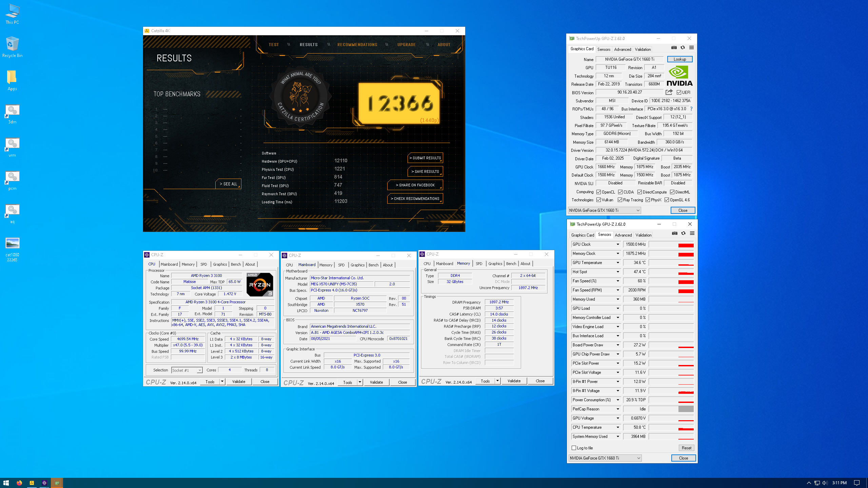Open Catzilla RECOMMENDATIONS tab

(357, 45)
